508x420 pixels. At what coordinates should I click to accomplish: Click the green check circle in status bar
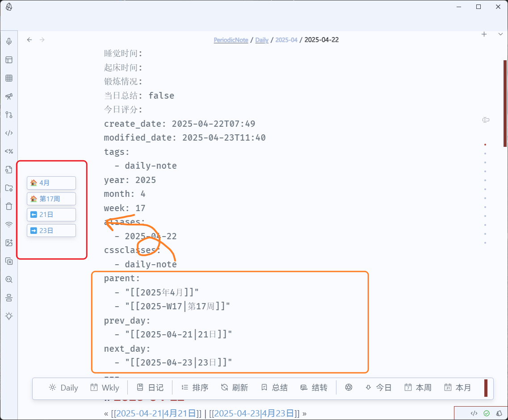click(x=487, y=413)
